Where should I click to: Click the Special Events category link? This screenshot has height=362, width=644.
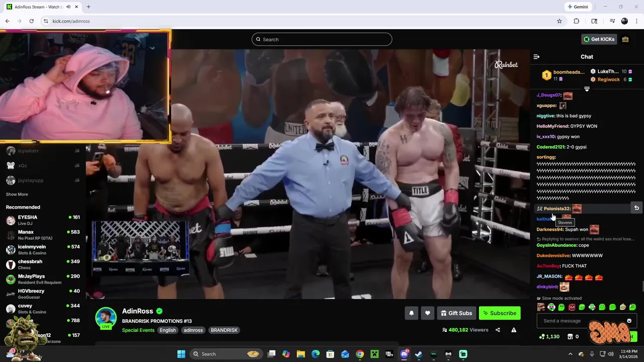pos(138,330)
